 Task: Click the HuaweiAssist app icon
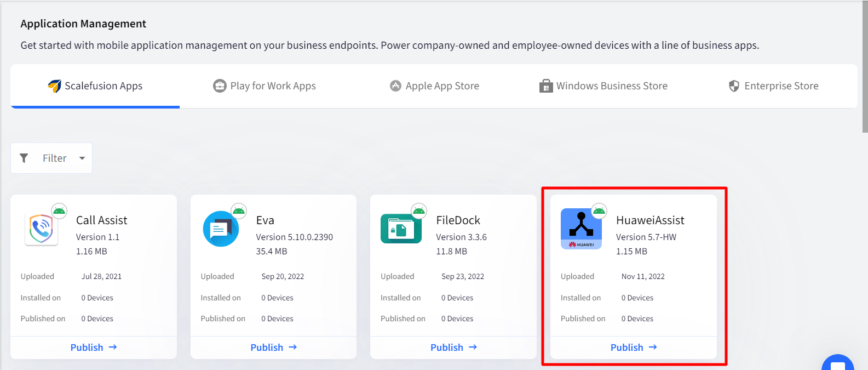(581, 229)
